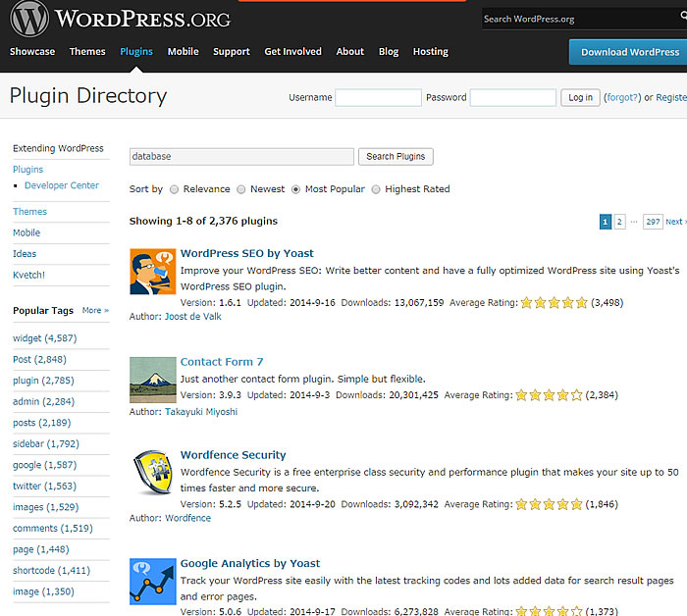This screenshot has height=616, width=687.
Task: Open the Support nav item
Action: (232, 52)
